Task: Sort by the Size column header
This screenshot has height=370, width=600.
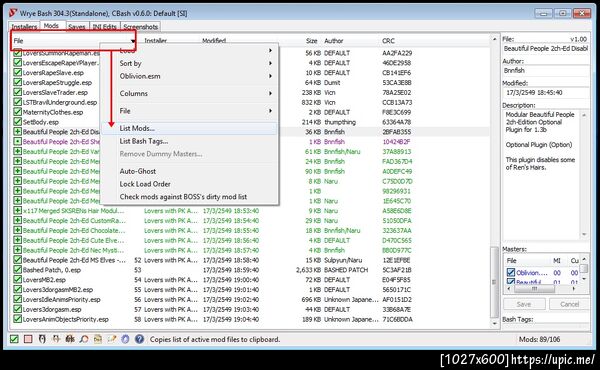Action: [x=311, y=41]
